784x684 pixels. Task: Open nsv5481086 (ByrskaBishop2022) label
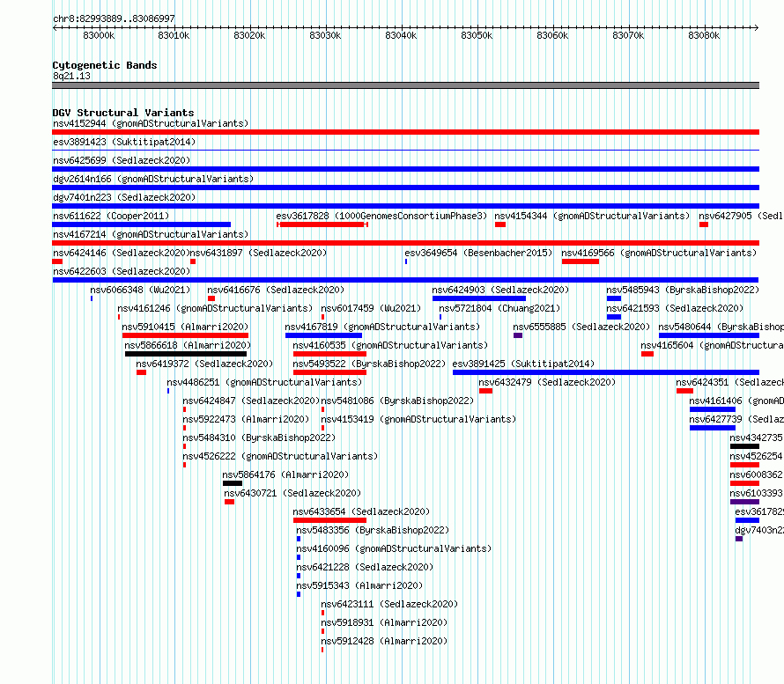tap(397, 401)
